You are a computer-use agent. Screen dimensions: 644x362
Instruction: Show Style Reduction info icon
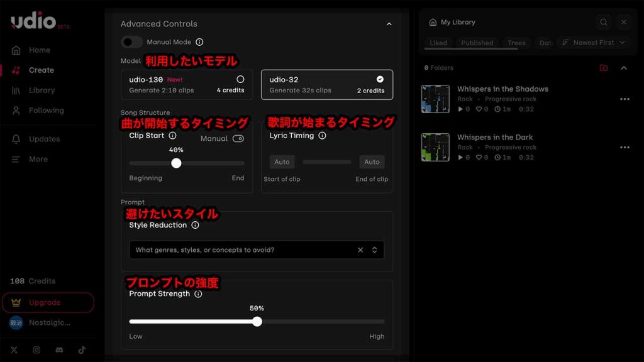pyautogui.click(x=195, y=225)
